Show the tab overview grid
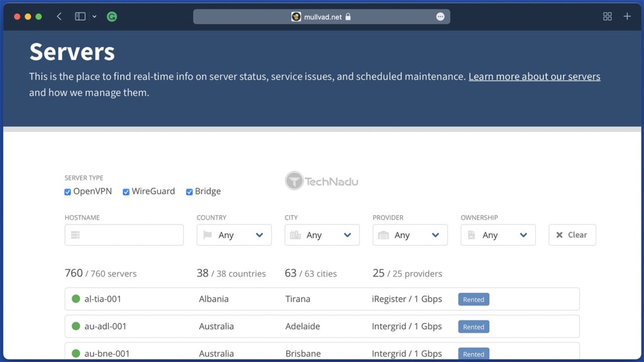The height and width of the screenshot is (362, 644). [608, 16]
